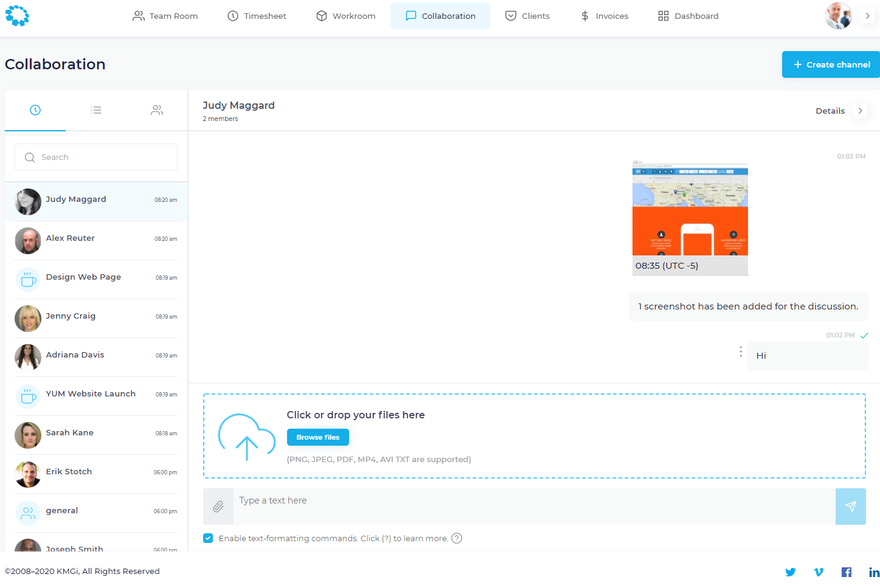Open the contacts people icon tab
Image resolution: width=880 pixels, height=588 pixels.
[157, 110]
